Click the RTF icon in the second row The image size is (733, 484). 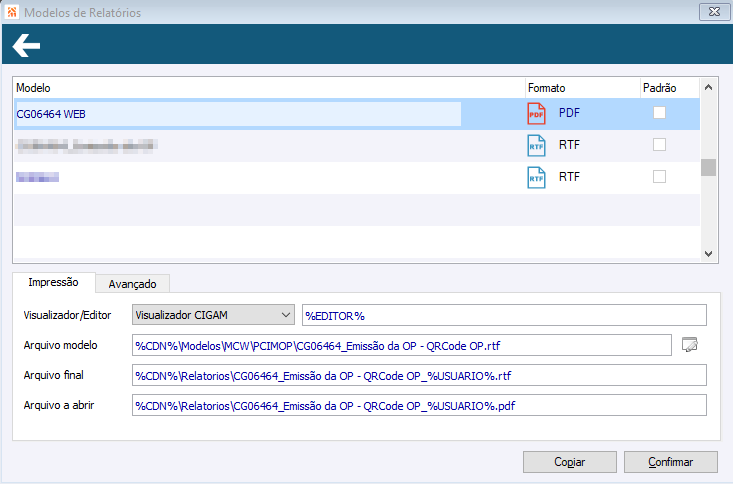536,145
